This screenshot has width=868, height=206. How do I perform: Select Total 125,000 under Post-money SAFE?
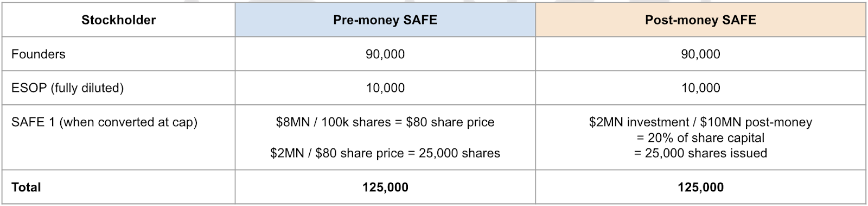700,188
